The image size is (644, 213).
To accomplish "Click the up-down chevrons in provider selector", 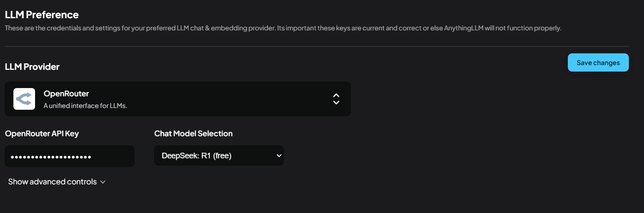I will pos(336,99).
